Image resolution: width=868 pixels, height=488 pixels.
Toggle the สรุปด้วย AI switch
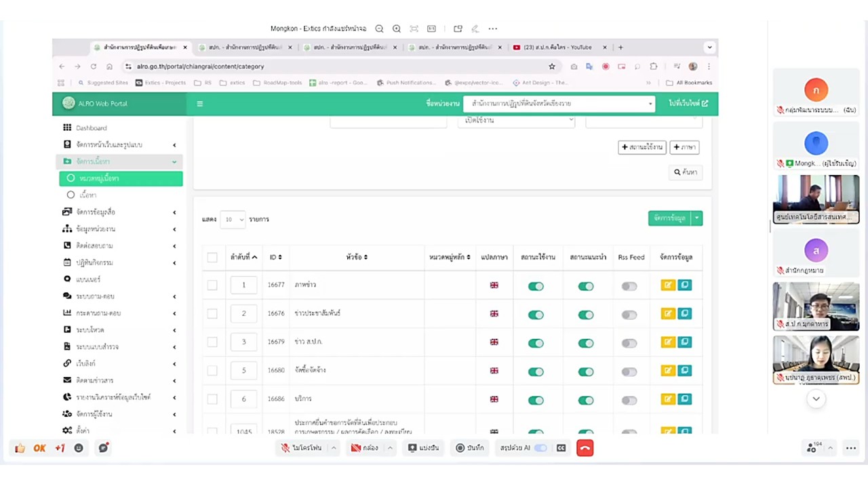(540, 448)
